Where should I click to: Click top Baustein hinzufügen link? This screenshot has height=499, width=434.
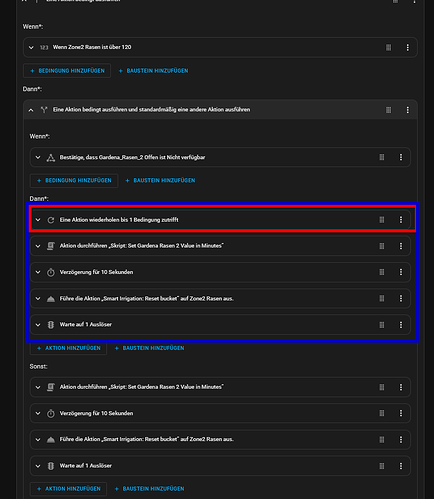(153, 71)
